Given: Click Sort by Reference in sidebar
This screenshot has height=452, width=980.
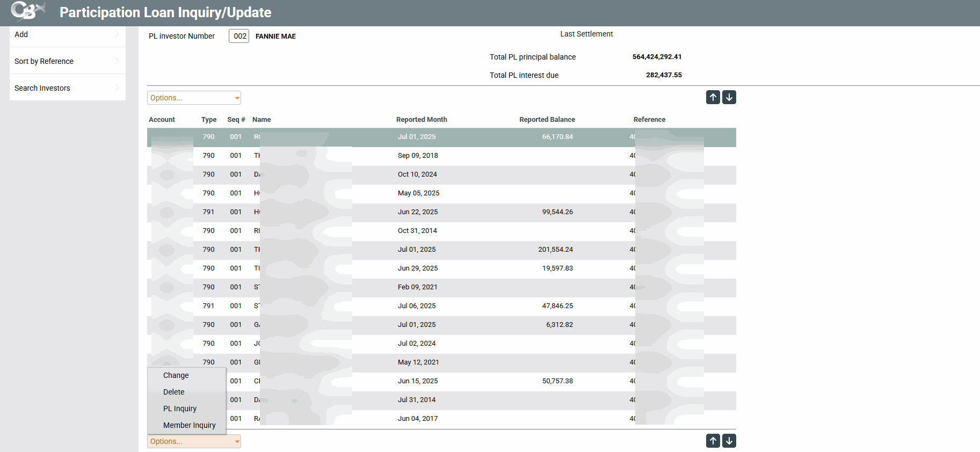Looking at the screenshot, I should pos(44,61).
